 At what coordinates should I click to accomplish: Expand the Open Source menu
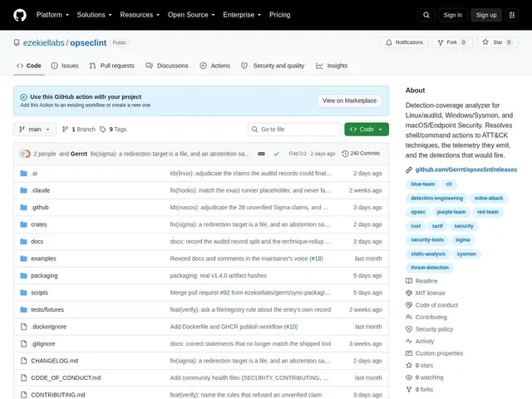point(191,15)
